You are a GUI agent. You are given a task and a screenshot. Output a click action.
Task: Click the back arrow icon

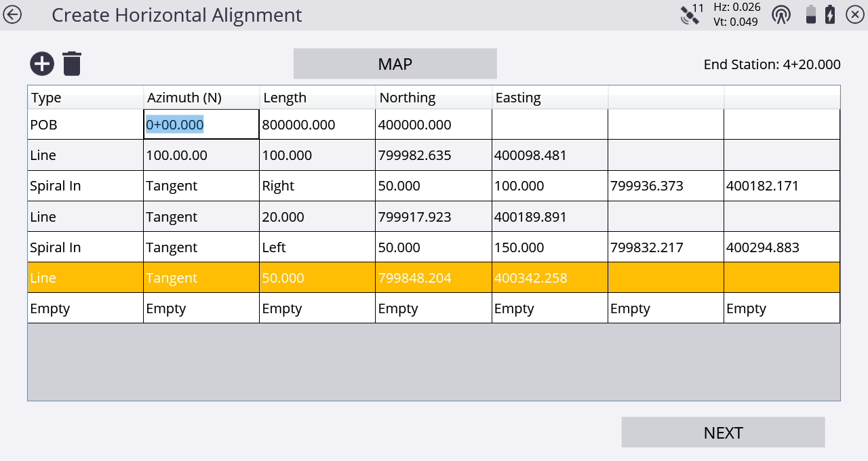(x=13, y=14)
